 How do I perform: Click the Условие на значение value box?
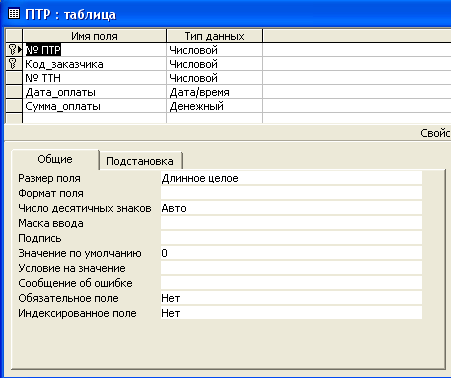tap(291, 268)
